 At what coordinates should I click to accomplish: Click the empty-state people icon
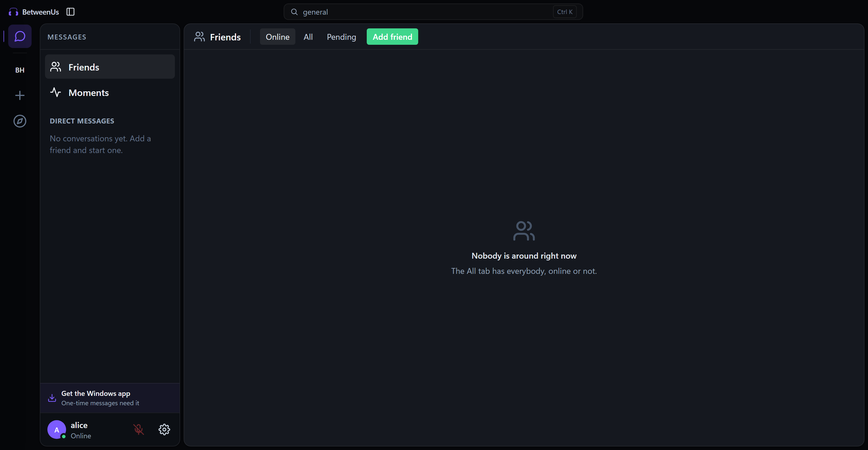[523, 231]
